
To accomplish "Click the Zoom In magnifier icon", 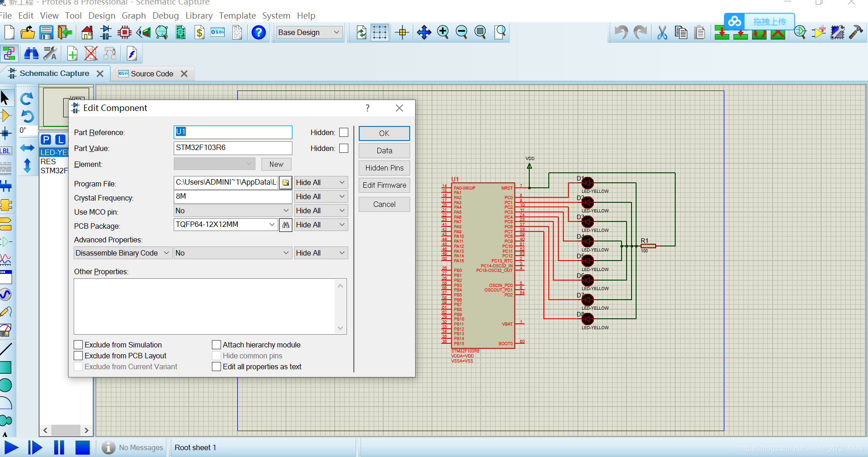I will point(442,32).
